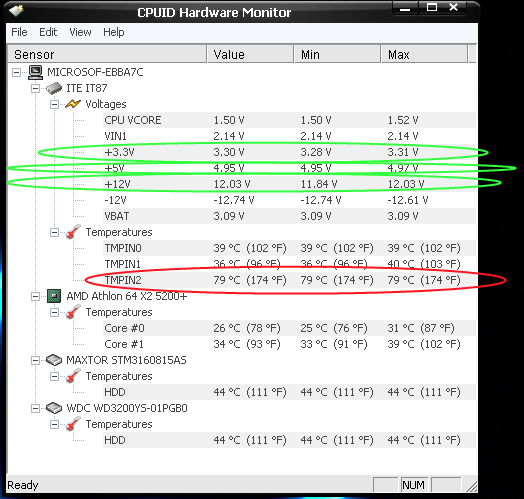Collapse the AMD Athlon 64 X2 node

[x=35, y=296]
